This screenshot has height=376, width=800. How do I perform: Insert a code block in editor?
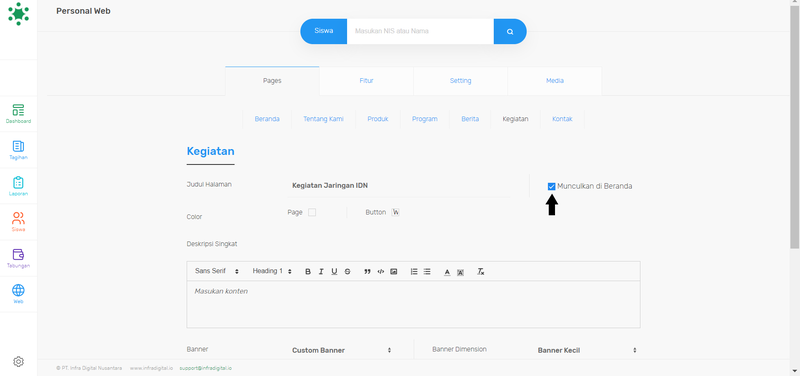pos(381,271)
